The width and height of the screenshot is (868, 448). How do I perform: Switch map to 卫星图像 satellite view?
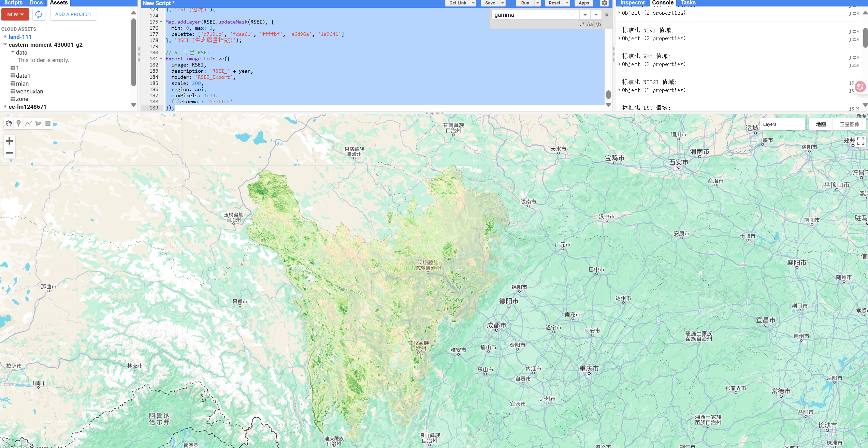click(849, 124)
